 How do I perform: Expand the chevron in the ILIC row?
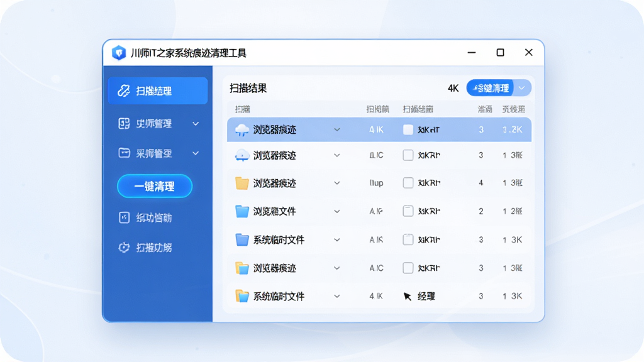(337, 155)
